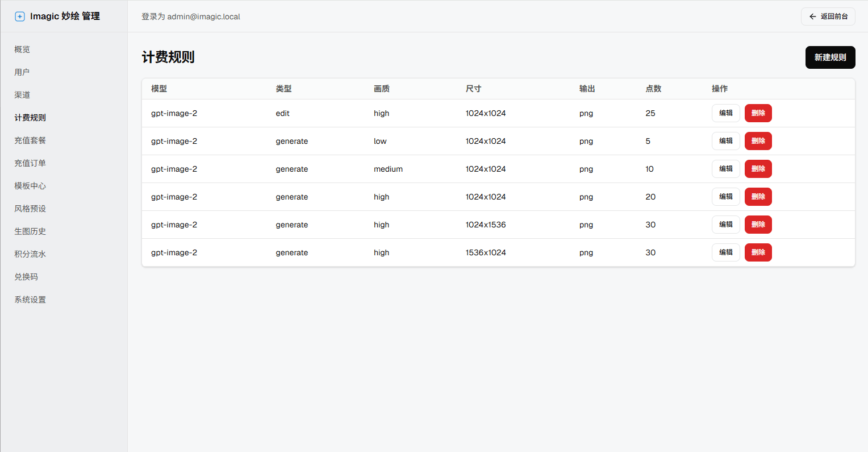The height and width of the screenshot is (452, 868).
Task: Open 系统设置 in the sidebar
Action: click(x=30, y=300)
